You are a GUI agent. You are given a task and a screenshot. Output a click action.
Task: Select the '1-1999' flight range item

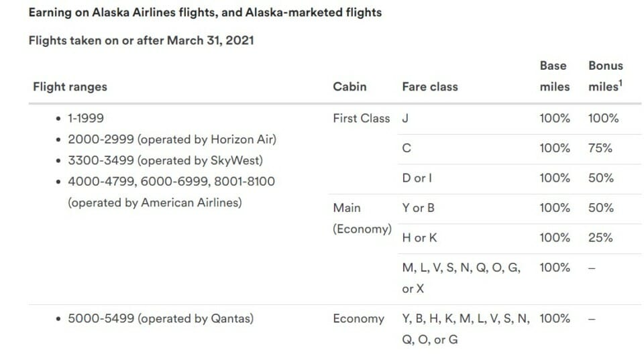click(x=86, y=118)
